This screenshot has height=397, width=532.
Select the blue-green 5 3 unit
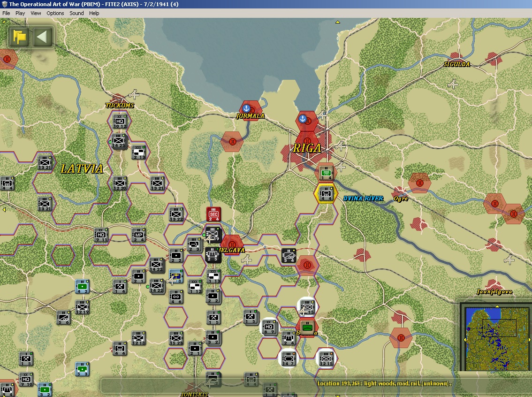pos(82,369)
